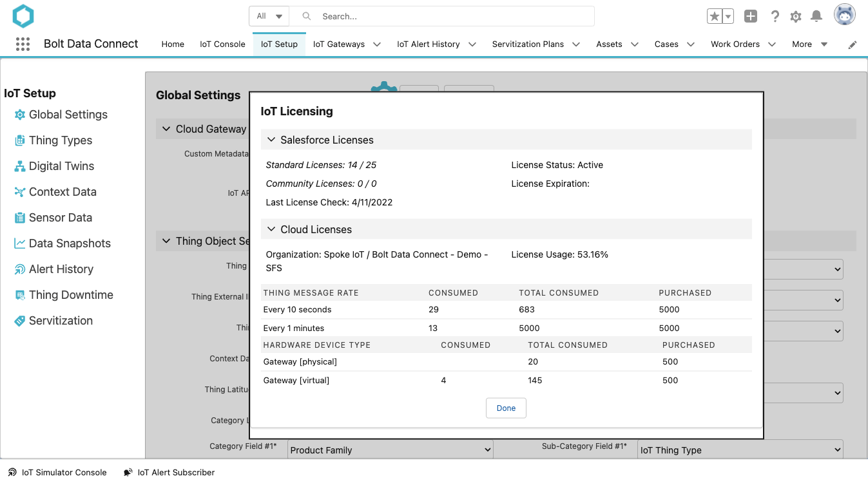Open the IoT Alert History chevron menu
Image resolution: width=868 pixels, height=485 pixels.
coord(472,44)
